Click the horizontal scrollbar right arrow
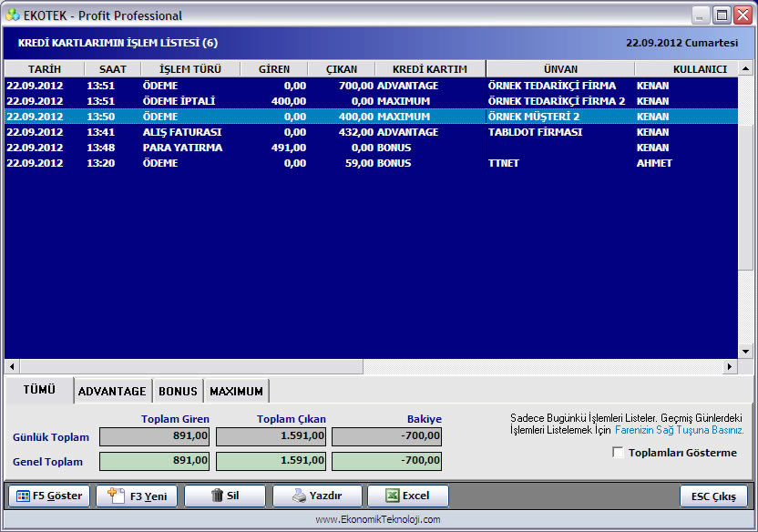 (x=730, y=367)
